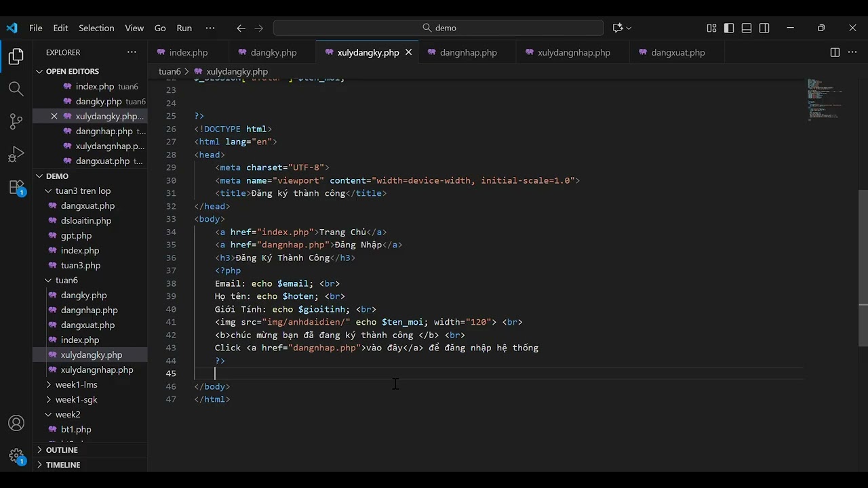
Task: Open the Search view icon
Action: click(16, 89)
